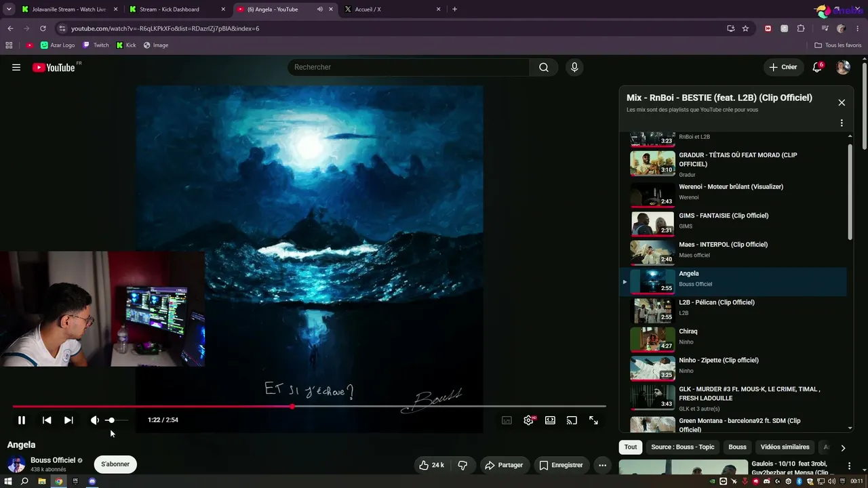
Task: Skip to the previous video in the player
Action: [x=47, y=420]
